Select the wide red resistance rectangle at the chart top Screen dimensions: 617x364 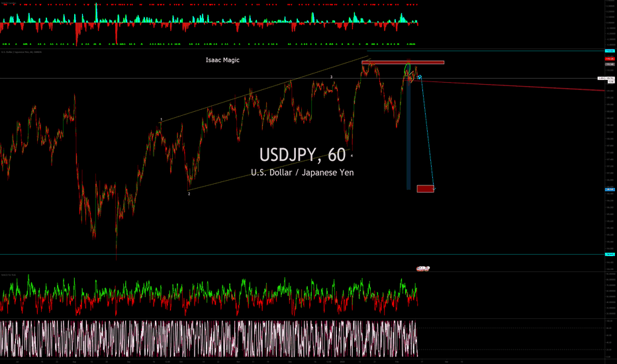coord(403,62)
